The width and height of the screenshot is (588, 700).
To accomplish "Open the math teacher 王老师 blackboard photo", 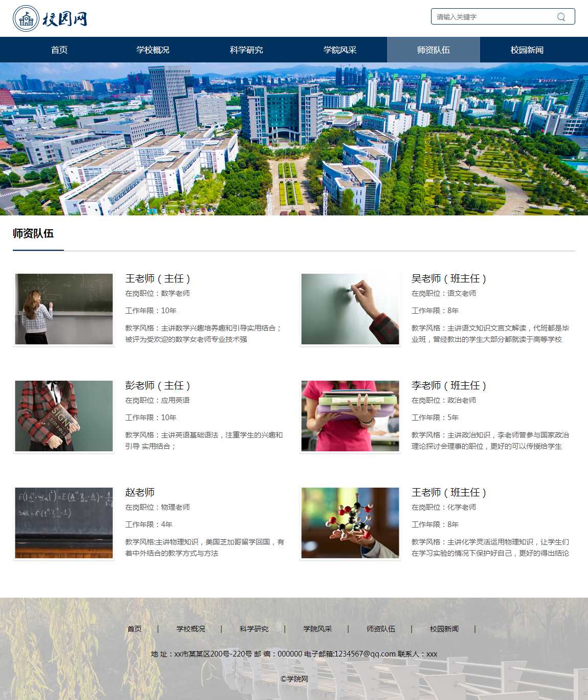I will (x=64, y=309).
